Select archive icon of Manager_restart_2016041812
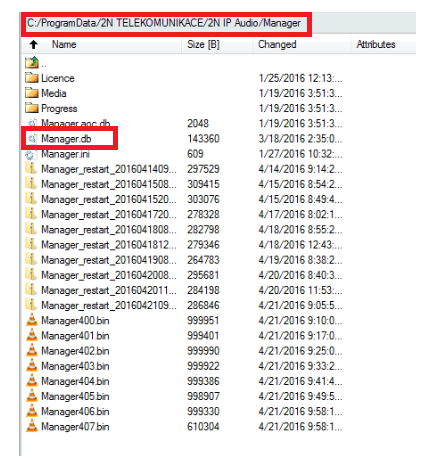This screenshot has width=430, height=459. pyautogui.click(x=31, y=244)
